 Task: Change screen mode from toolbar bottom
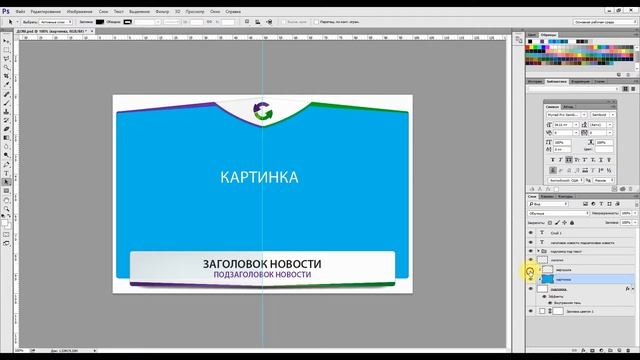tap(7, 243)
